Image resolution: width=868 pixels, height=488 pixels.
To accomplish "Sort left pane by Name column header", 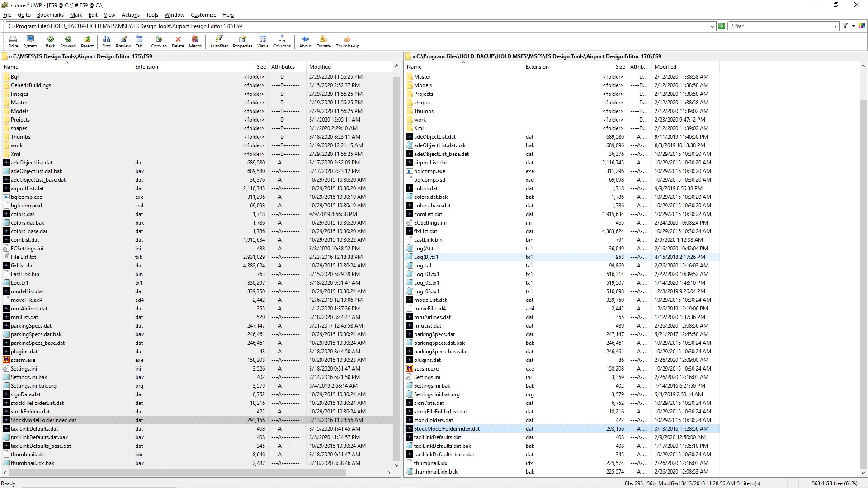I will point(11,67).
